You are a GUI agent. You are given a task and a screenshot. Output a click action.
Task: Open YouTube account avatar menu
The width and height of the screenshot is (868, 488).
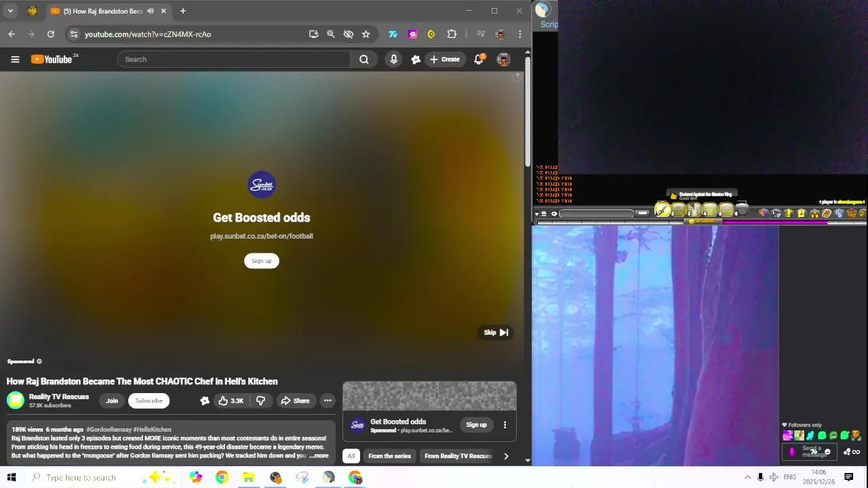tap(503, 60)
